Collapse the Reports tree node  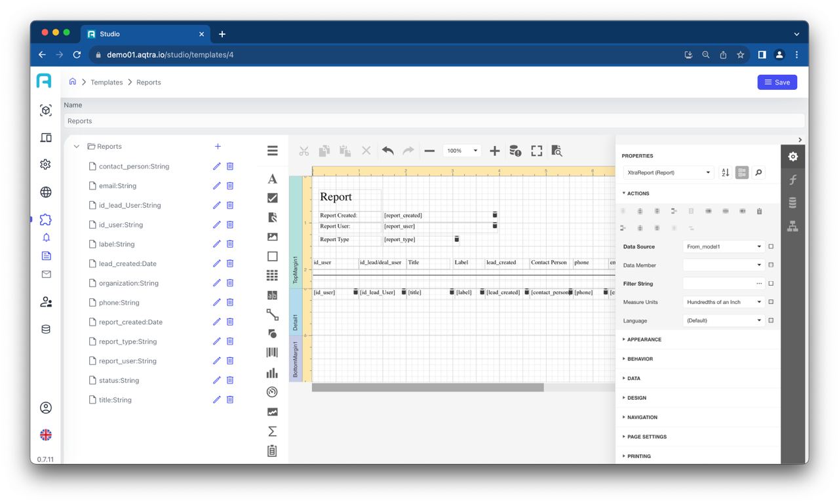(77, 147)
